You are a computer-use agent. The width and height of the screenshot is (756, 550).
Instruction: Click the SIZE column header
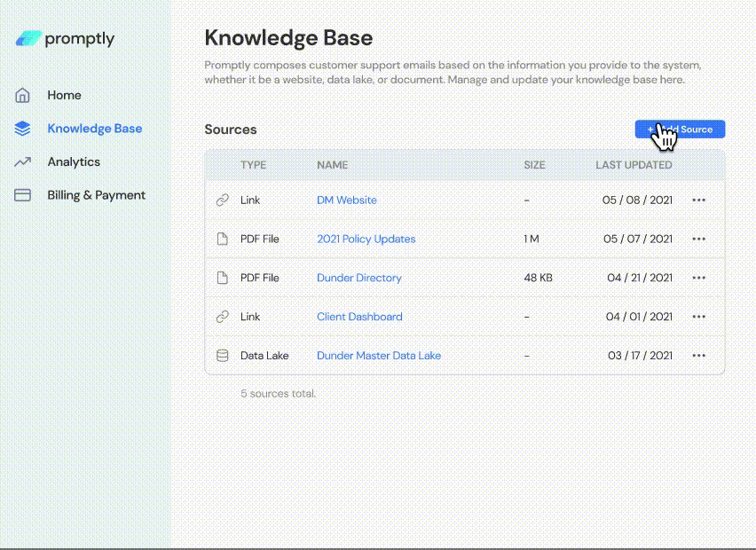click(535, 165)
